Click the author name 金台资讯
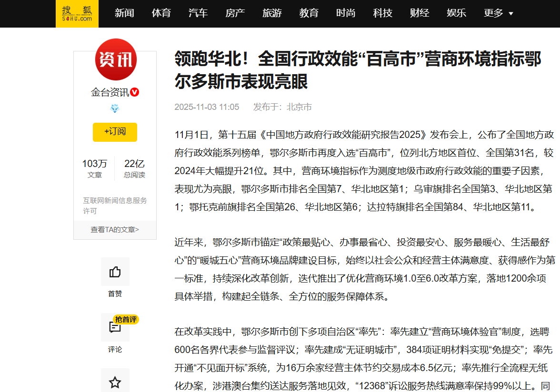 [x=110, y=92]
